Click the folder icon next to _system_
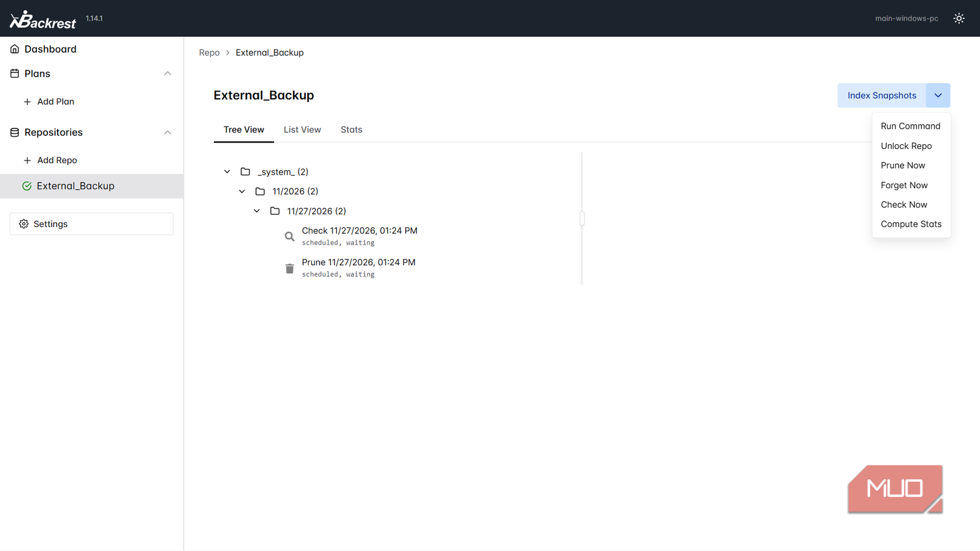The height and width of the screenshot is (551, 980). (245, 172)
